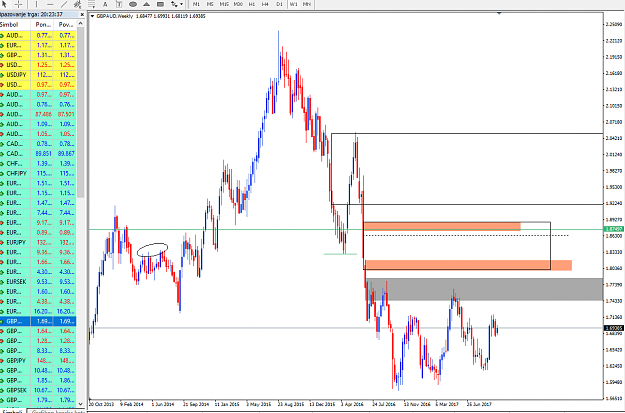Click green up-arrow icon of USDJPY row
The width and height of the screenshot is (625, 413).
pos(2,75)
